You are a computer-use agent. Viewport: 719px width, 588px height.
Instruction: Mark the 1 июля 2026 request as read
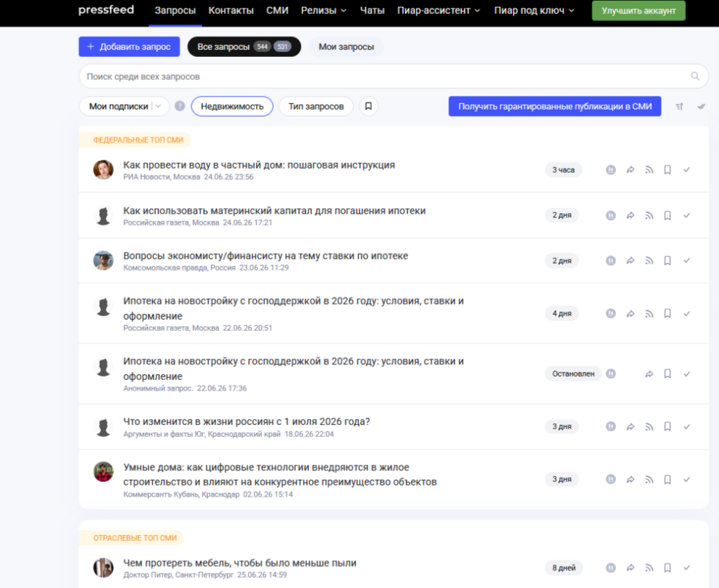click(x=687, y=426)
